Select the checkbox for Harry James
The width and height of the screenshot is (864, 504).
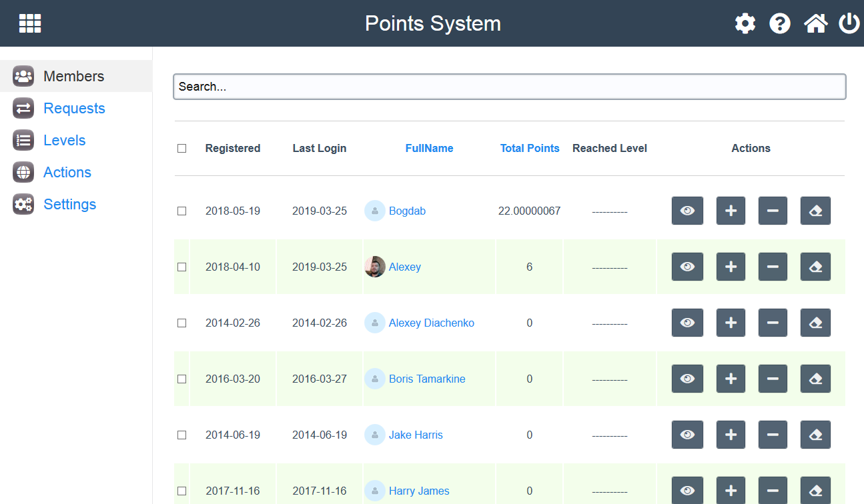pos(181,491)
